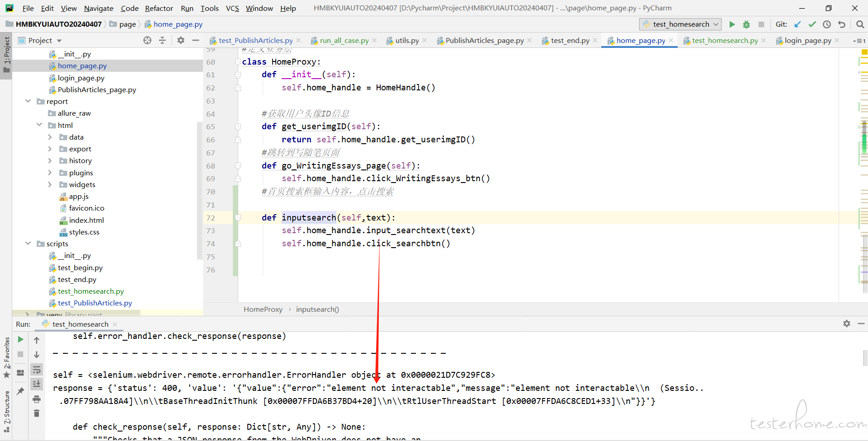Restore Run panel layout icon
Image resolution: width=868 pixels, height=441 pixels.
point(20,373)
